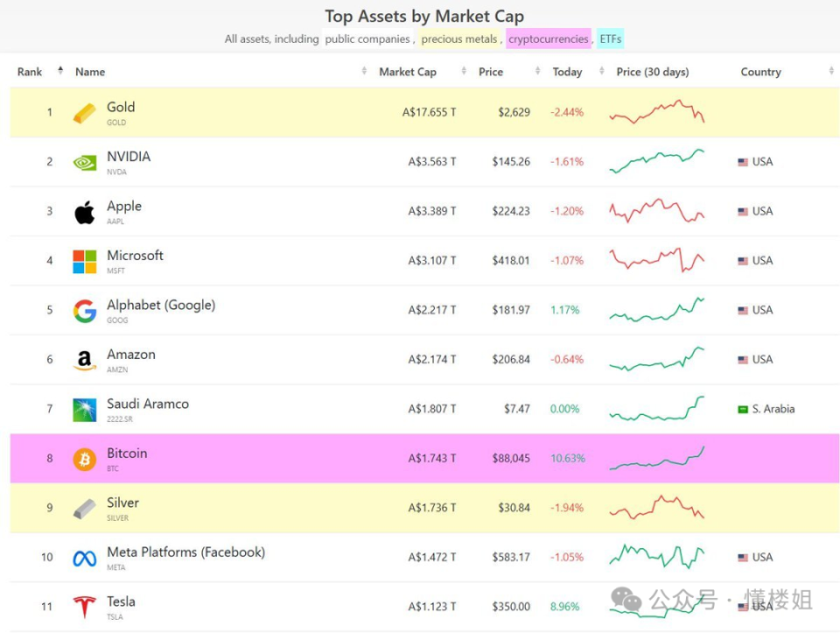Click the Amazon logo icon
840x633 pixels.
[85, 360]
